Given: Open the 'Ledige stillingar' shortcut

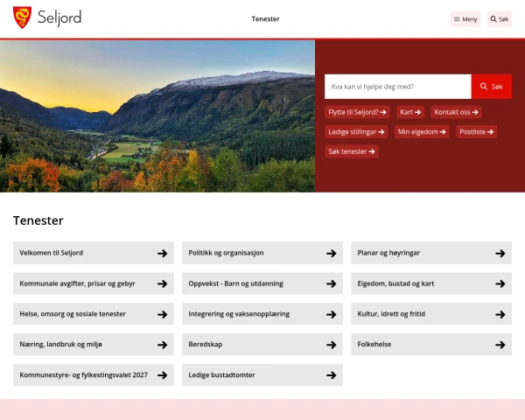Looking at the screenshot, I should (x=356, y=132).
